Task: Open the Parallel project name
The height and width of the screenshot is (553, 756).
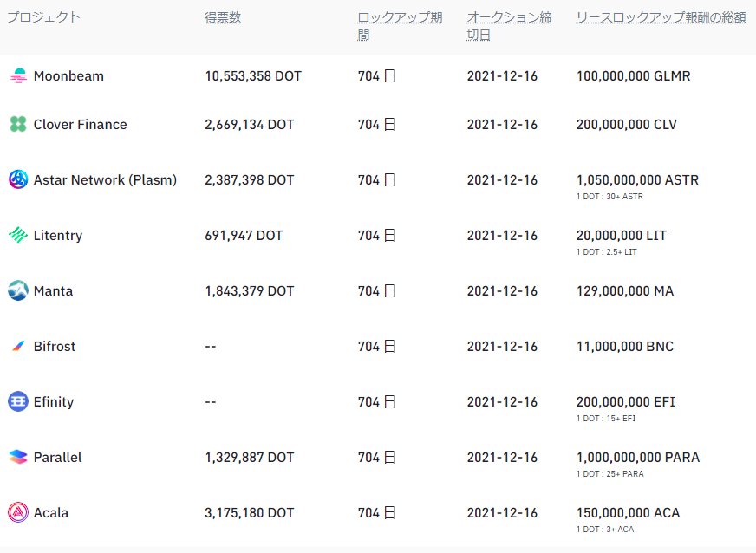Action: (58, 457)
